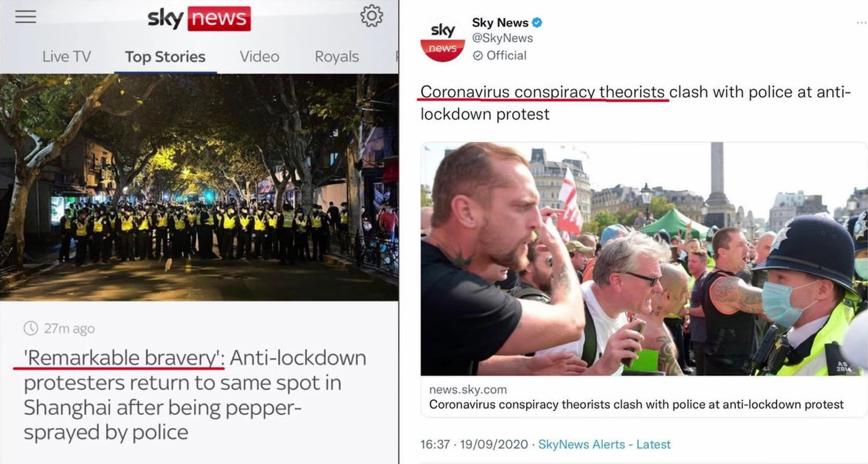Open the hamburger menu icon
Viewport: 868px width, 464px height.
26,16
